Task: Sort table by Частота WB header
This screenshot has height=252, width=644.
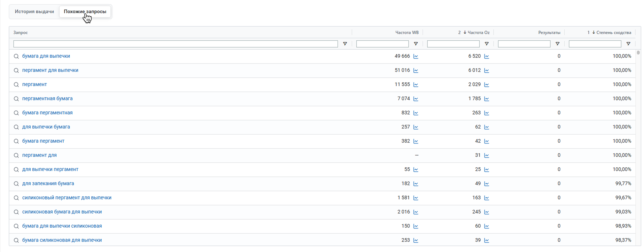Action: pos(407,32)
